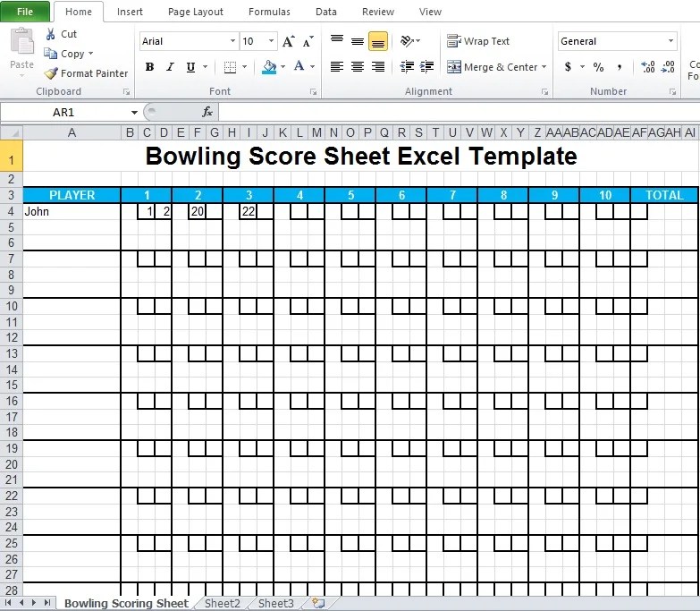Image resolution: width=700 pixels, height=611 pixels.
Task: Toggle Align Text Left
Action: pos(337,66)
